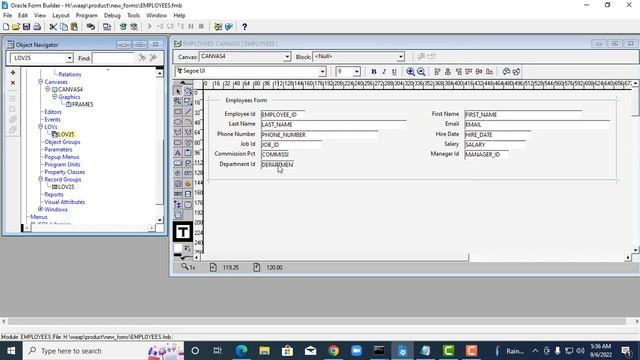Click the DEPARTMENT_ID field on the canvas

click(277, 164)
